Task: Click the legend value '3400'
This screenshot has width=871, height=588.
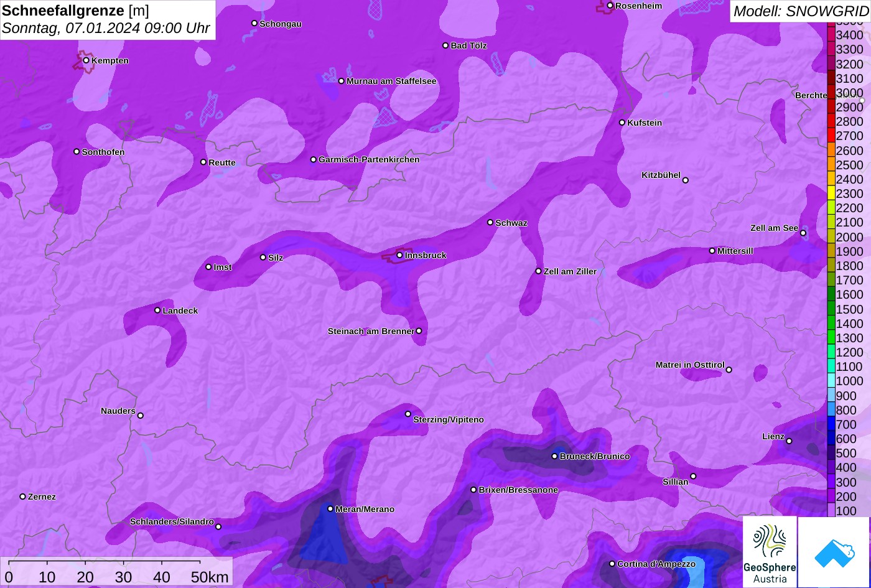Action: click(849, 35)
